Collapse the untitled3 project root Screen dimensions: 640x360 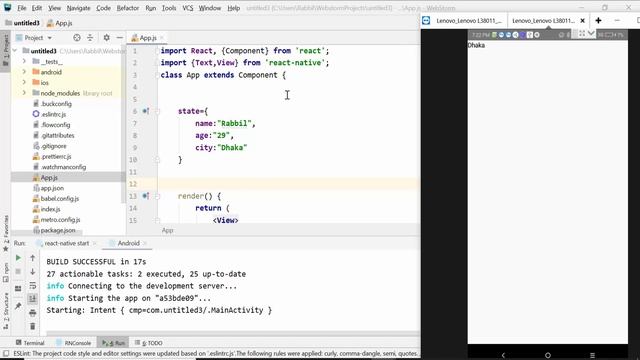15,51
